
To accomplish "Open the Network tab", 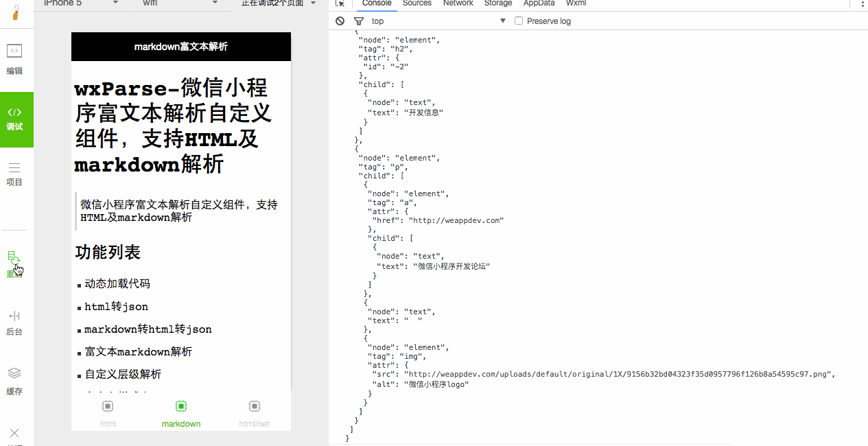I will (458, 3).
